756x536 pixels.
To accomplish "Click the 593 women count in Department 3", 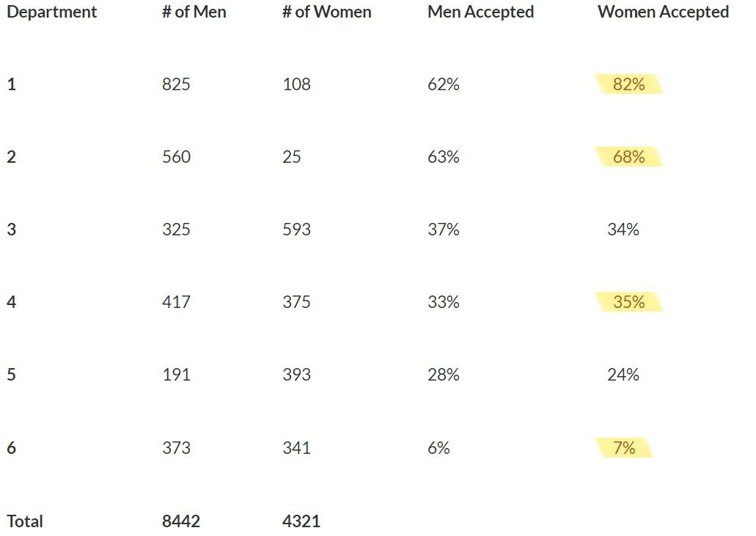I will click(296, 230).
